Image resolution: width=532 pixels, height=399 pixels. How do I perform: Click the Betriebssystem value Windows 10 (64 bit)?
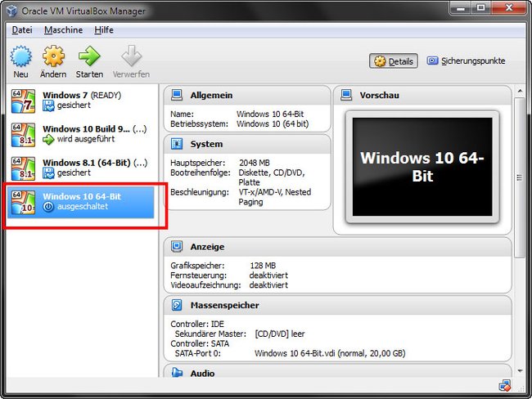(273, 124)
